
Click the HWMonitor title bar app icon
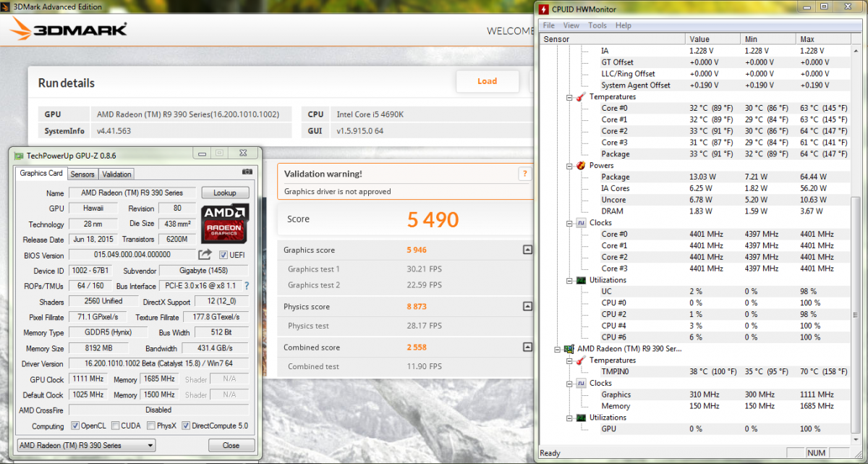[x=544, y=8]
